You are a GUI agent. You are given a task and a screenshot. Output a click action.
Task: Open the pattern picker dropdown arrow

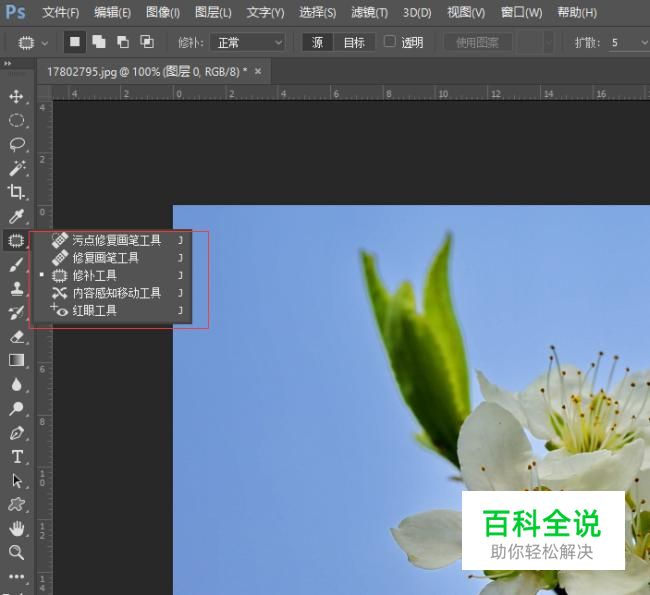548,42
